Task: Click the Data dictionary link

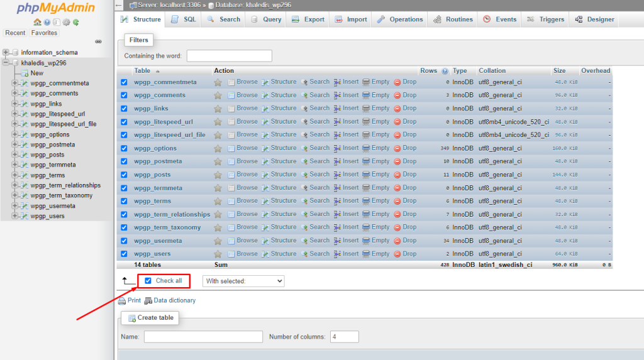Action: point(174,300)
